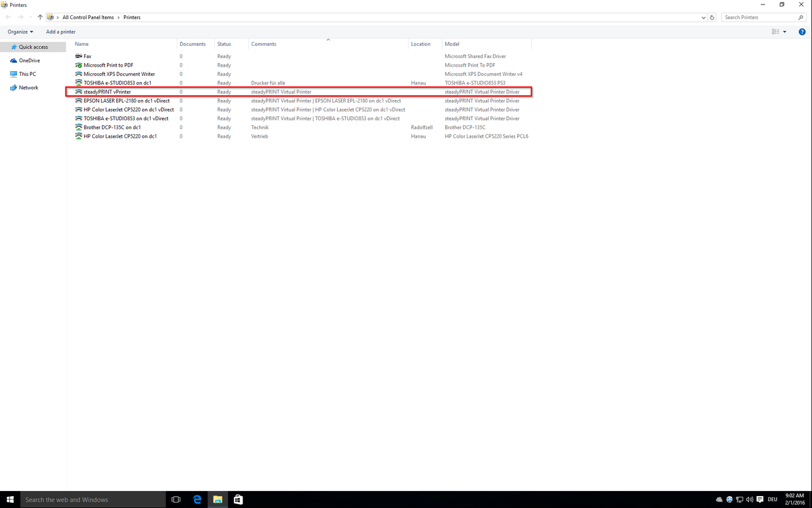Viewport: 812px width, 508px height.
Task: Click the Refresh icon beside address bar
Action: click(712, 17)
